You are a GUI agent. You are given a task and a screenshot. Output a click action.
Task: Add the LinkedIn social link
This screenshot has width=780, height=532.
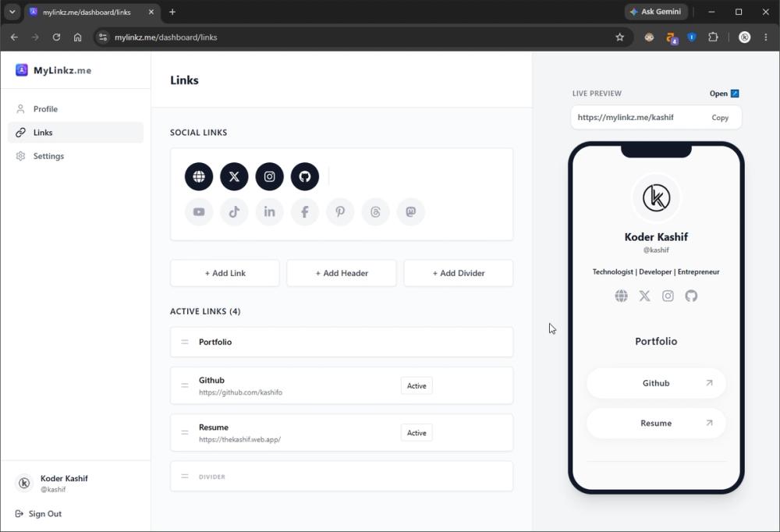click(x=269, y=211)
